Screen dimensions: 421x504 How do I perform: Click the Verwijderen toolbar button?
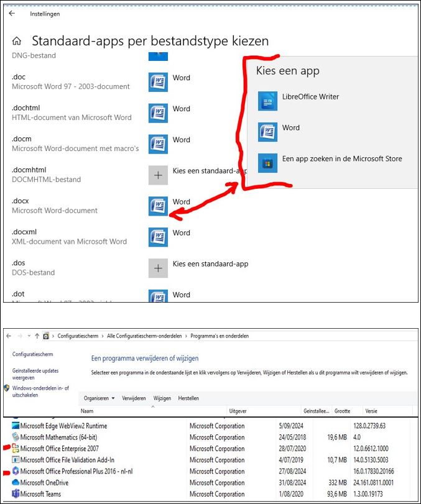[x=134, y=398]
